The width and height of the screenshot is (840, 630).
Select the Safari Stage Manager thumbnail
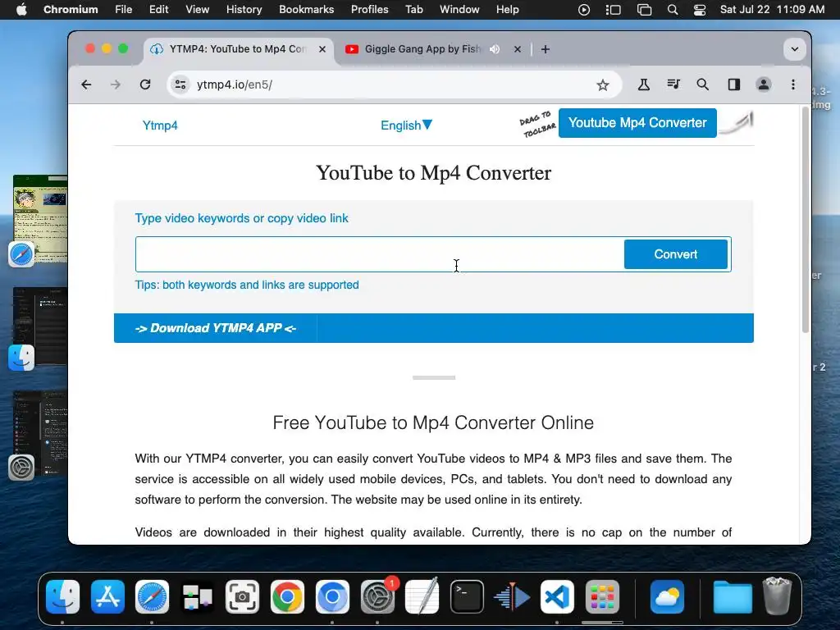(40, 218)
